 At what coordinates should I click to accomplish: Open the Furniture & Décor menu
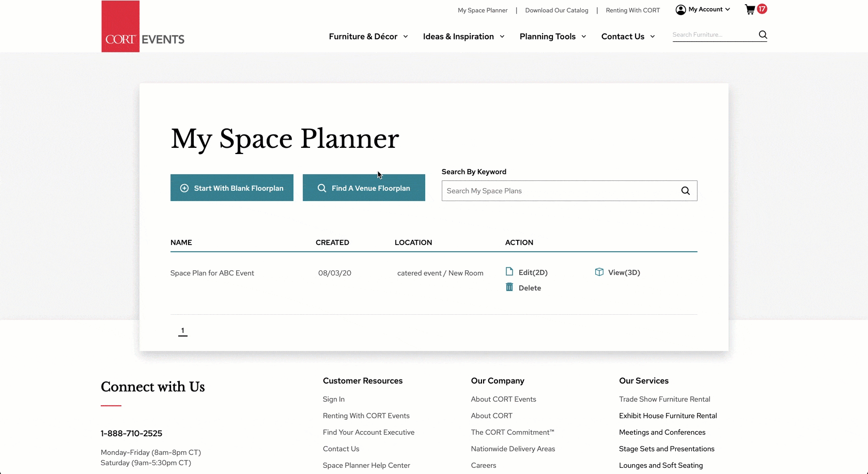tap(363, 37)
